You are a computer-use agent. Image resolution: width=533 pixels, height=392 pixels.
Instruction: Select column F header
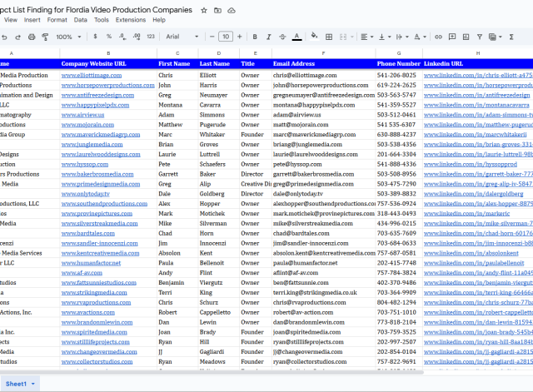coord(324,53)
